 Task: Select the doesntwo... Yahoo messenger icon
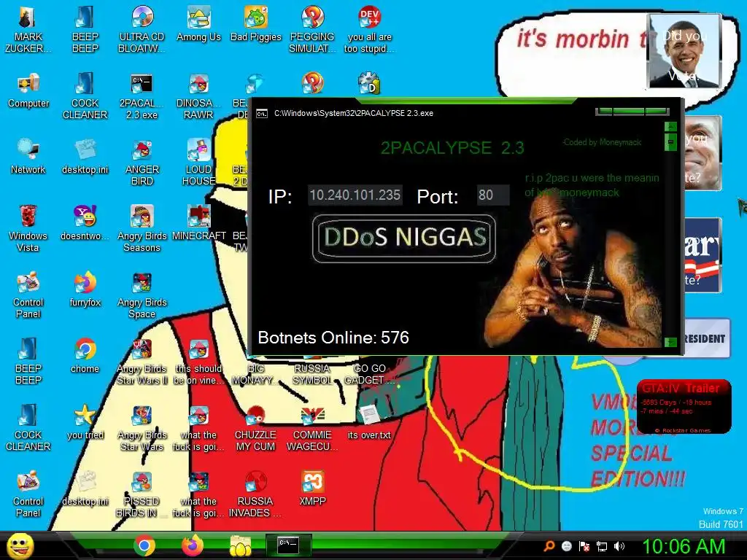click(85, 223)
